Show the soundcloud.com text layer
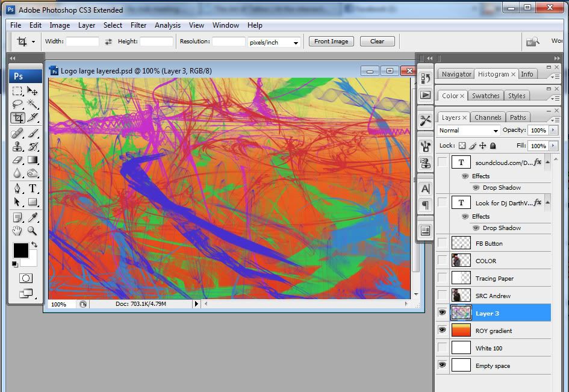Viewport: 569px width, 392px height. pyautogui.click(x=442, y=162)
